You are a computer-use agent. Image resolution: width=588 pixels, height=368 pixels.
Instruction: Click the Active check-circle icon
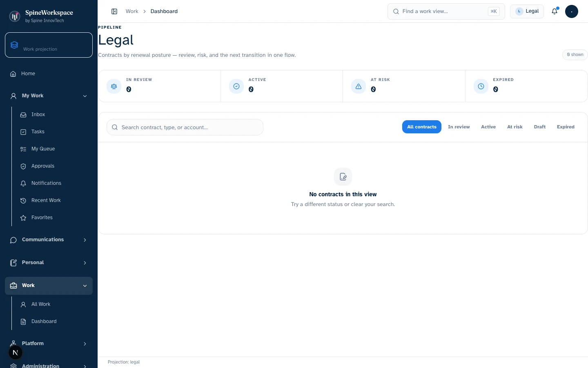click(236, 86)
